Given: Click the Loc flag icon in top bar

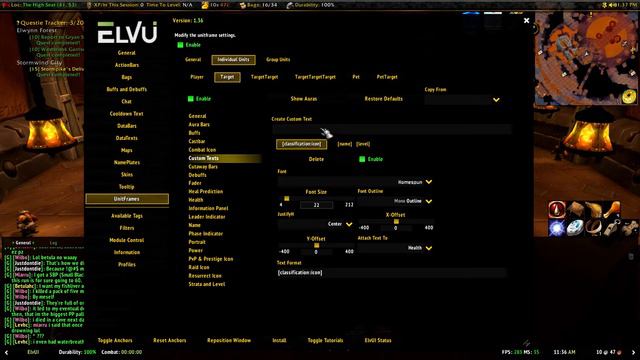Looking at the screenshot, I should pos(5,5).
